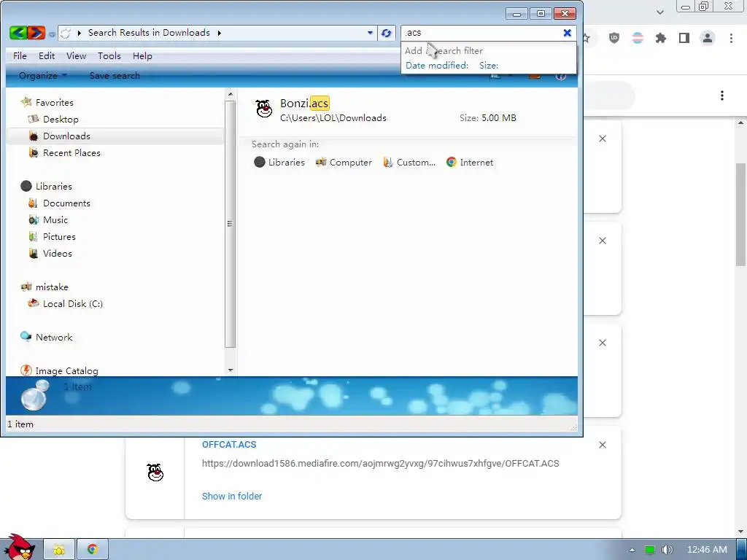
Task: Open the Tools menu
Action: (109, 55)
